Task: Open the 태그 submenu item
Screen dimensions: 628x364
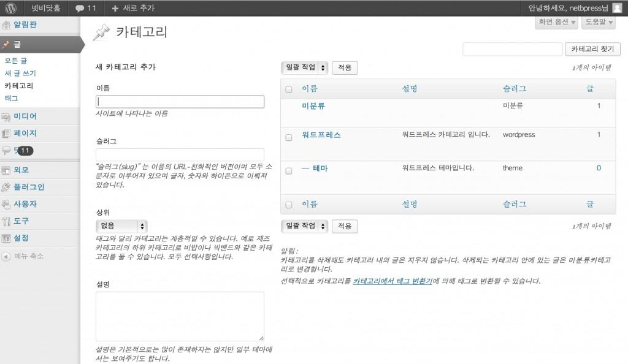Action: pos(11,98)
